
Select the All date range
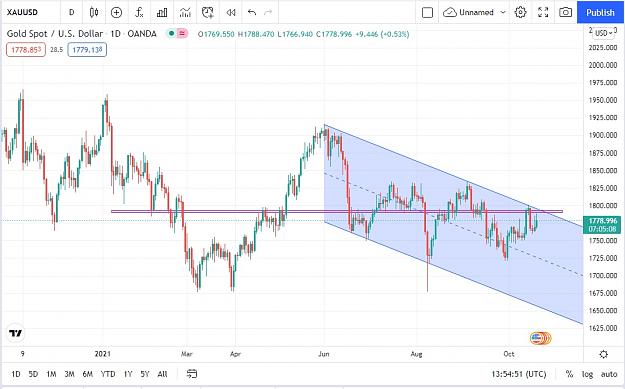coord(162,374)
